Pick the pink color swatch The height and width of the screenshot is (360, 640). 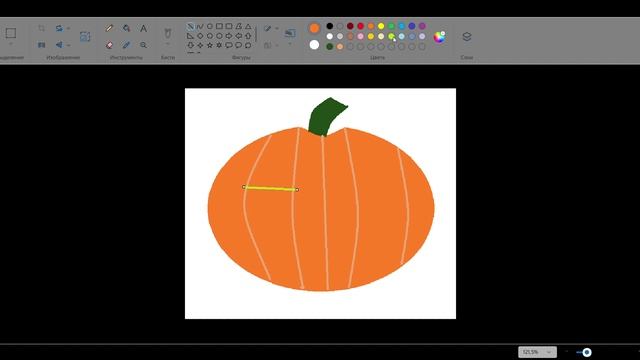[360, 36]
